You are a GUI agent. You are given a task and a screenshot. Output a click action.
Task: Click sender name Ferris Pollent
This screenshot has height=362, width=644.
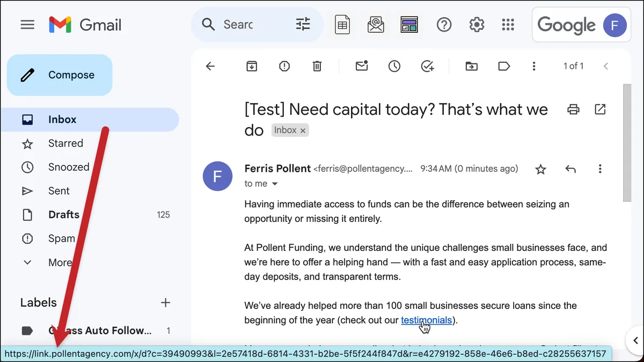(x=277, y=169)
